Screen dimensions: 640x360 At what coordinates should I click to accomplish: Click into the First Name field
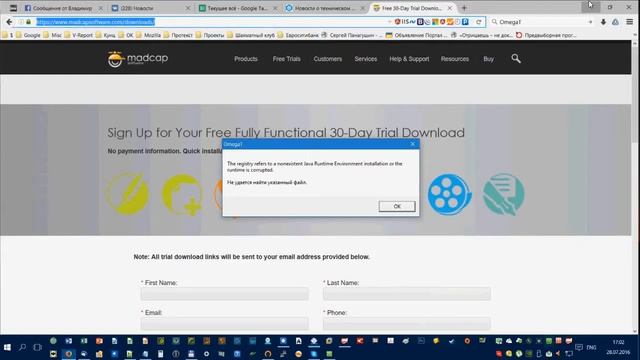[224, 294]
